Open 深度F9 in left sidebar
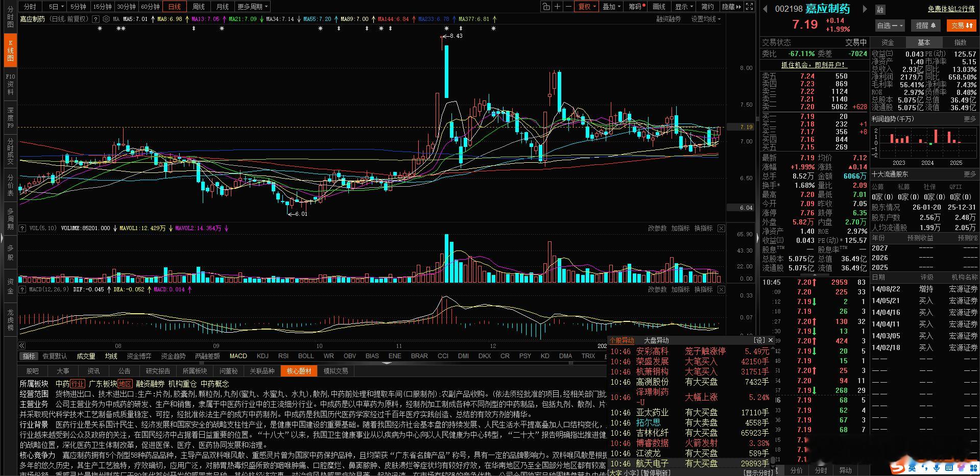This screenshot has width=980, height=476. pos(10,118)
